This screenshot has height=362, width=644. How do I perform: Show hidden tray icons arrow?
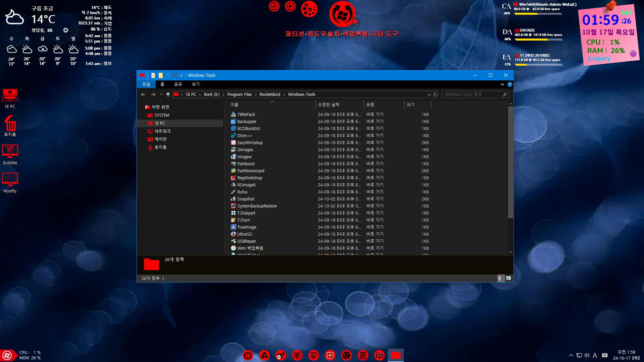[x=571, y=355]
